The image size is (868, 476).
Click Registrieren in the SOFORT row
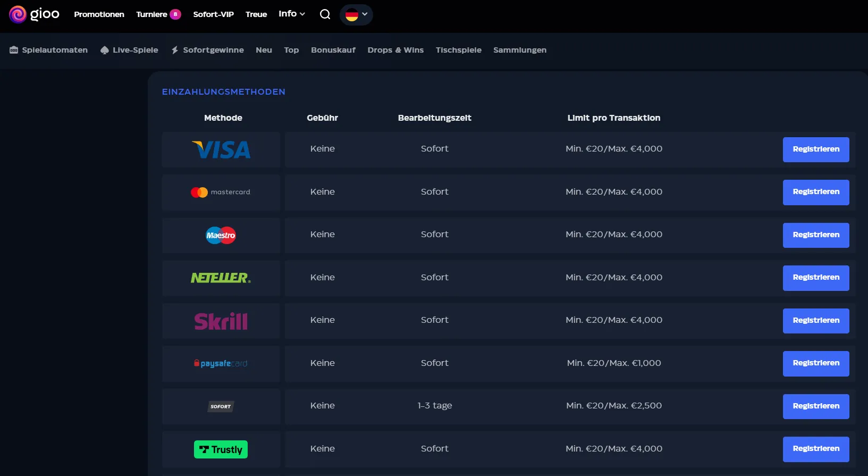816,406
